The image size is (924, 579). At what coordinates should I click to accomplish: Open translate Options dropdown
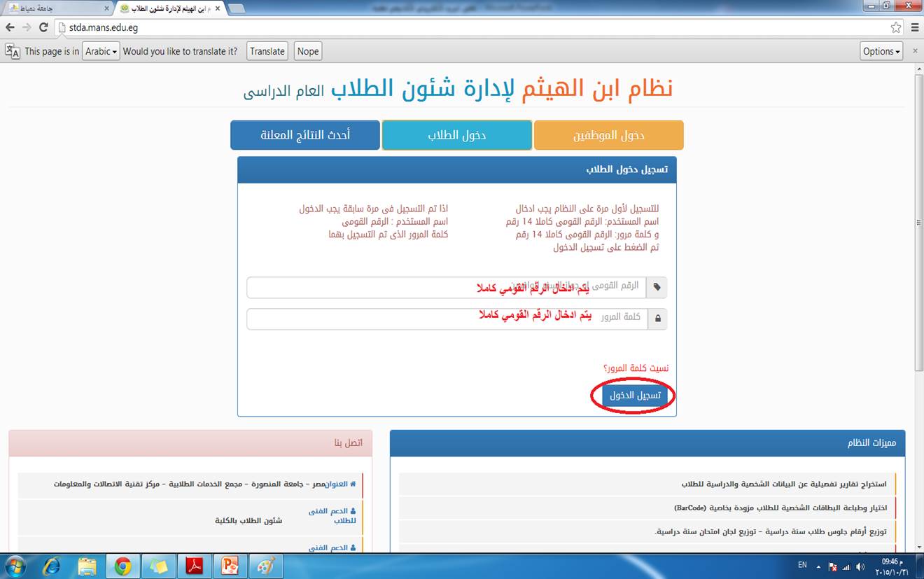point(881,51)
